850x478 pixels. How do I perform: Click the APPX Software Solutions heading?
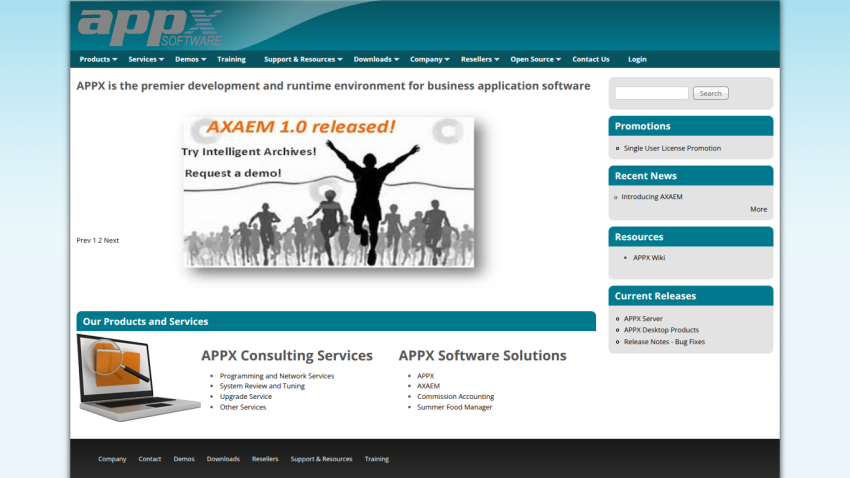[x=482, y=356]
